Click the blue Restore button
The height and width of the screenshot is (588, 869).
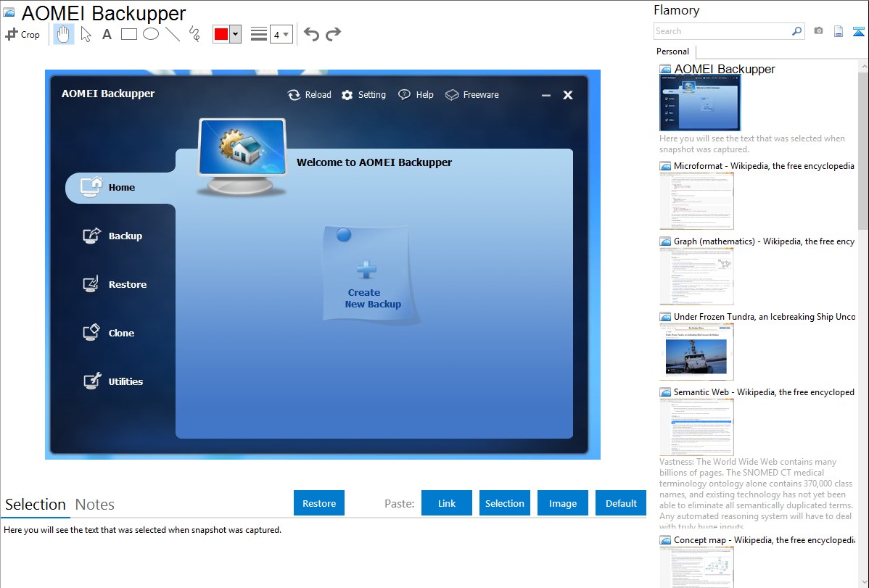click(319, 503)
